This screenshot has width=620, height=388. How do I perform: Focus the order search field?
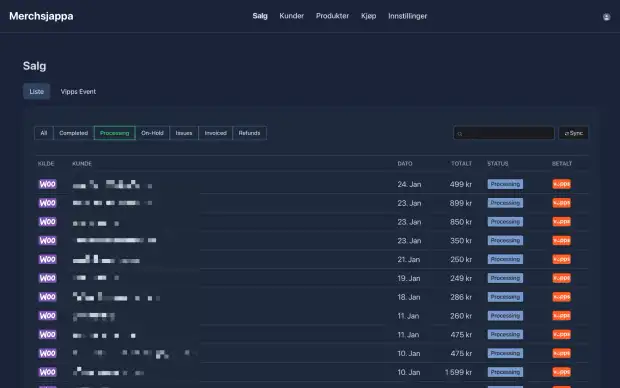(x=504, y=133)
